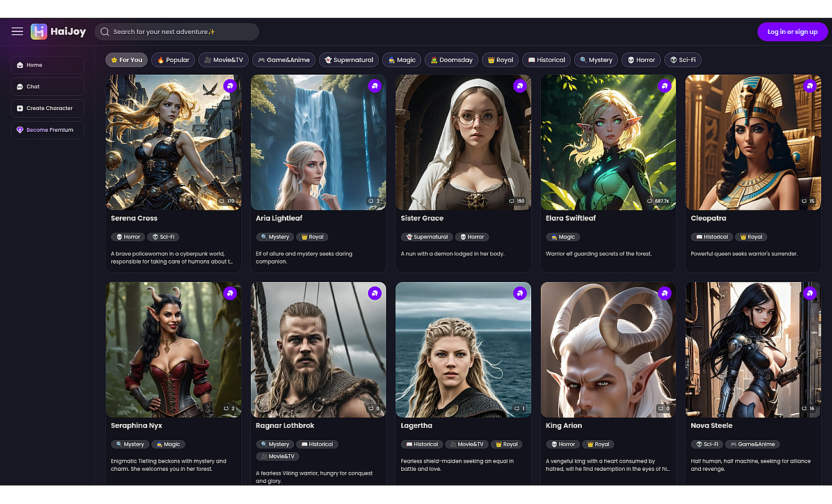
Task: Click chat count icon on Serena Cross image
Action: [x=222, y=201]
